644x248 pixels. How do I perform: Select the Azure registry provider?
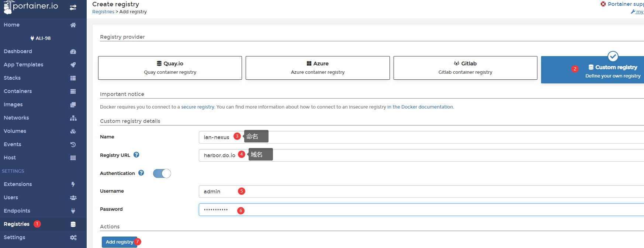(x=318, y=68)
